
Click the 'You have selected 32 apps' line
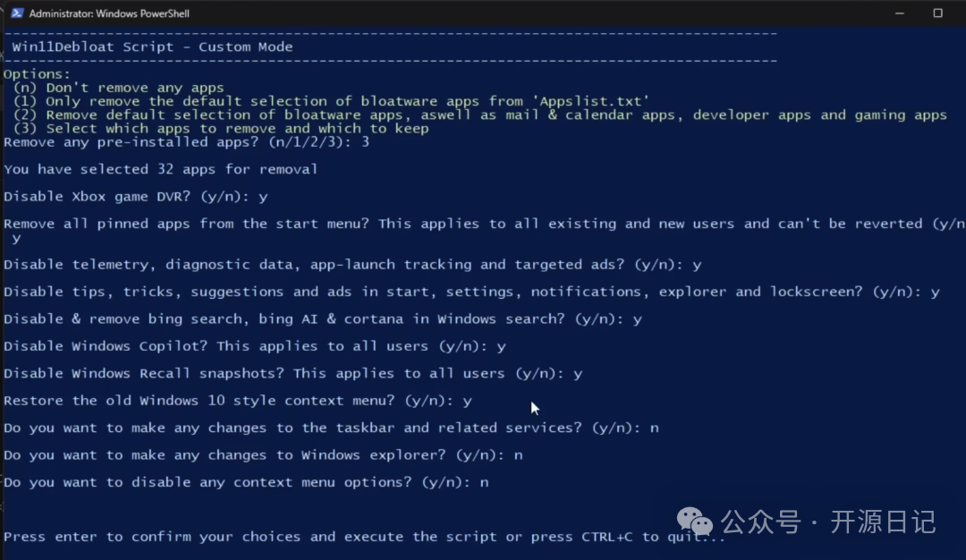click(x=161, y=169)
